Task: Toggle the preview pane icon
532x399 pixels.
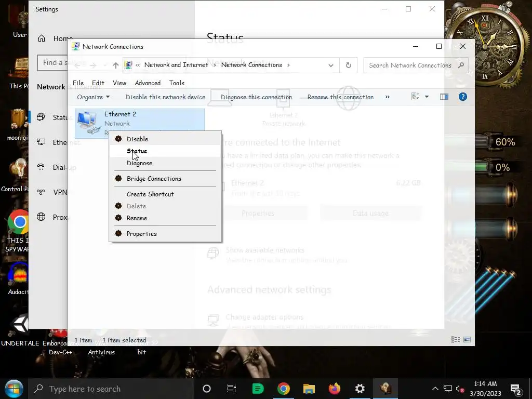Action: point(444,97)
